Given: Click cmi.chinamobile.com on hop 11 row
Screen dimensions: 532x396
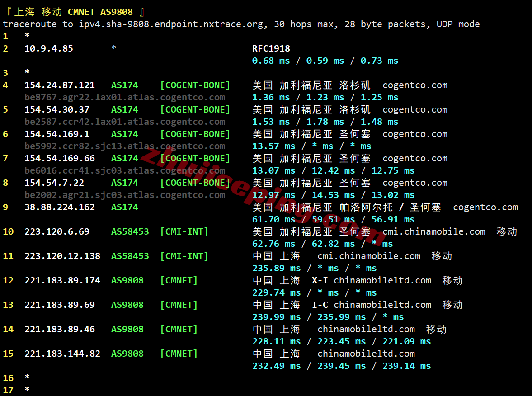Looking at the screenshot, I should (x=369, y=256).
